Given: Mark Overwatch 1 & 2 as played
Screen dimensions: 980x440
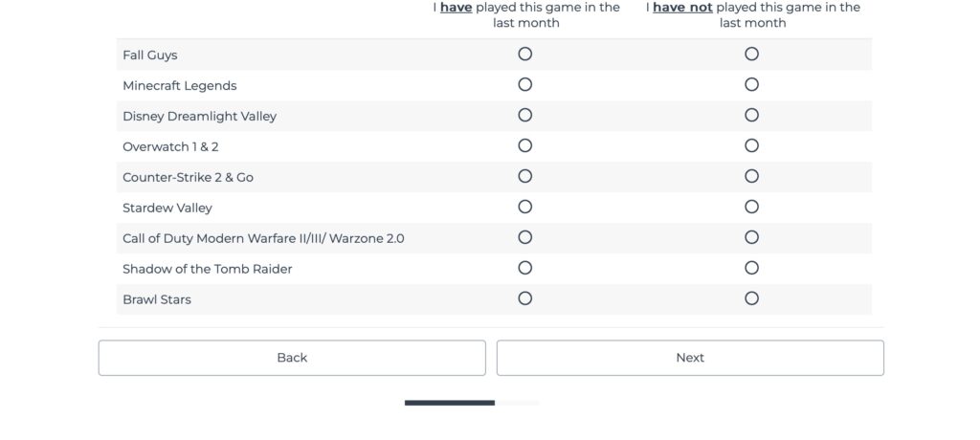Looking at the screenshot, I should coord(524,146).
